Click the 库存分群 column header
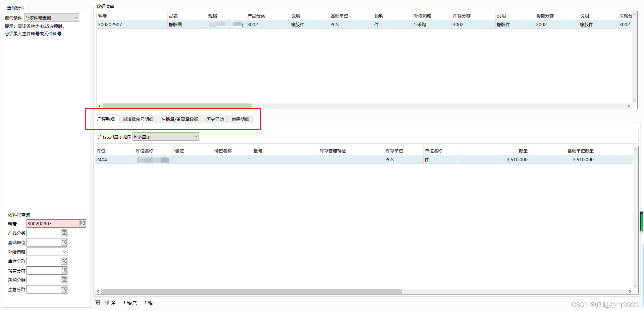The image size is (644, 311). point(474,16)
